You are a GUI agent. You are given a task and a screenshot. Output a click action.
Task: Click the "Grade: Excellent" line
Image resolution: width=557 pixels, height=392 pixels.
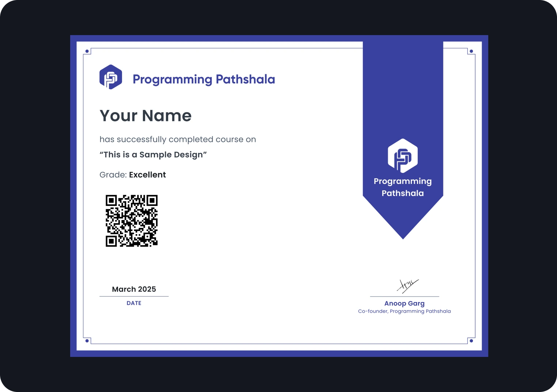point(133,175)
